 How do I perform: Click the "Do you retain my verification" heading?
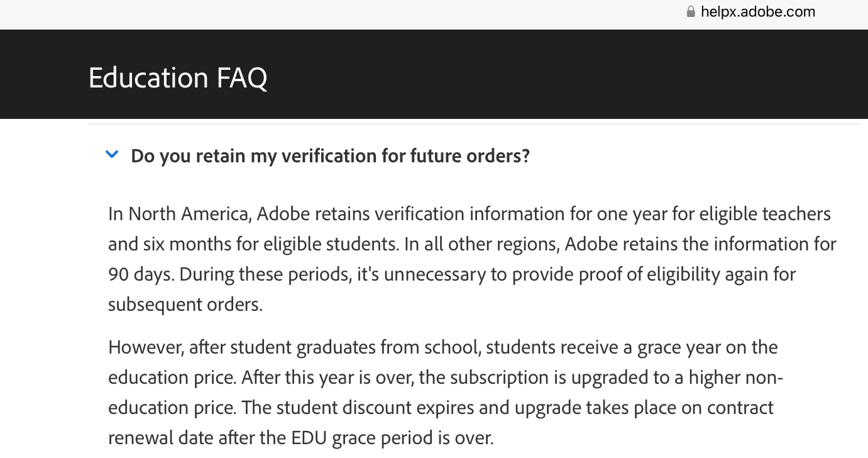pos(330,156)
